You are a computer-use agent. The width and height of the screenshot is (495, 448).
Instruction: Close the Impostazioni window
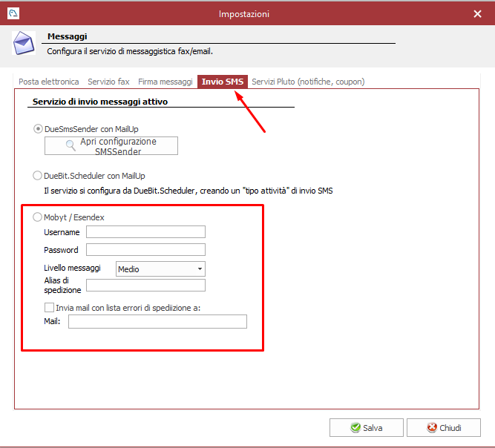[477, 14]
